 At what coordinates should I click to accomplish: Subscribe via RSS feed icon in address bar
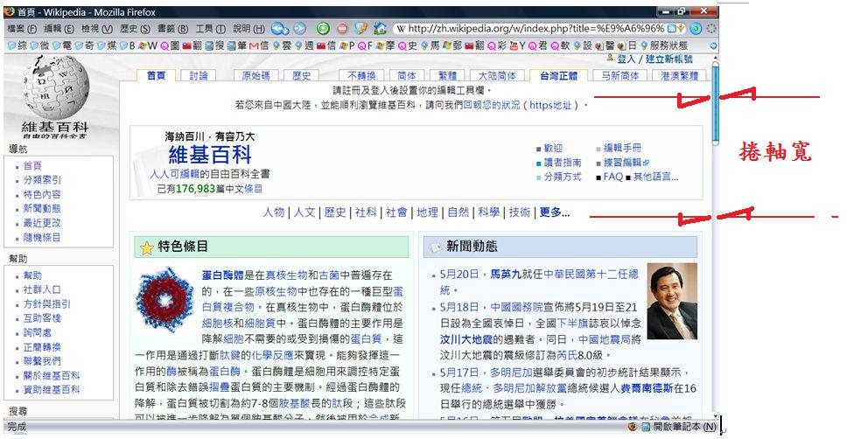(671, 28)
